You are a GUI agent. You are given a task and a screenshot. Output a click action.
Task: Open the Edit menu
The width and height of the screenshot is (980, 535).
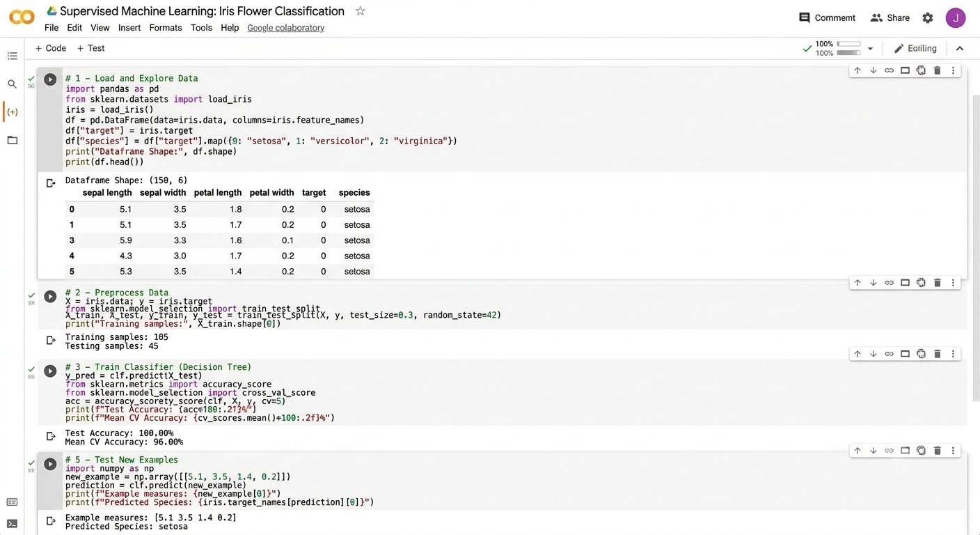74,28
